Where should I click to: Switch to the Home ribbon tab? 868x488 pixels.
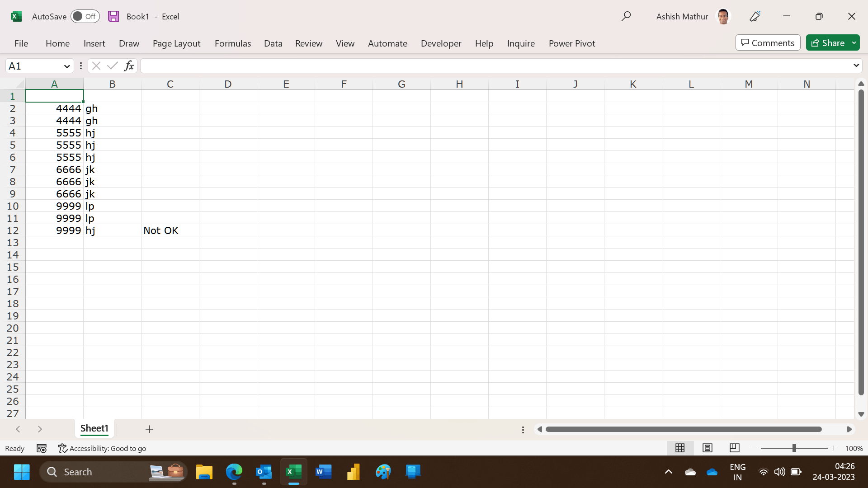coord(57,43)
